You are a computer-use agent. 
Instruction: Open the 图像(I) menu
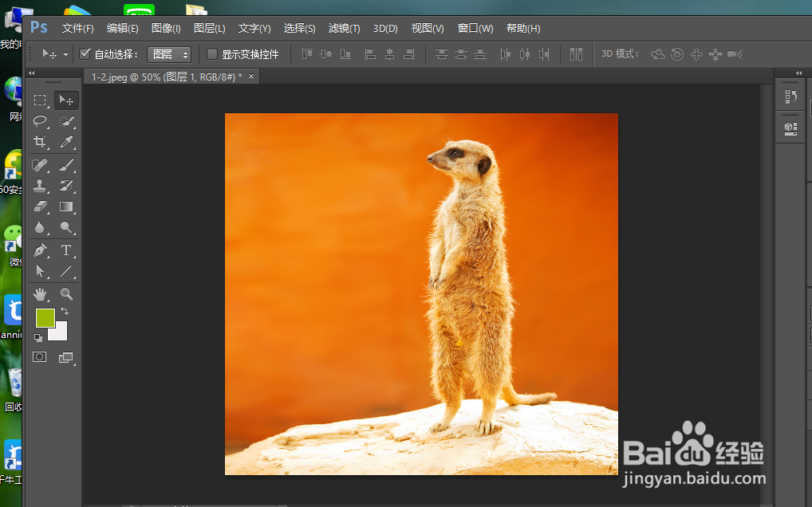click(166, 29)
